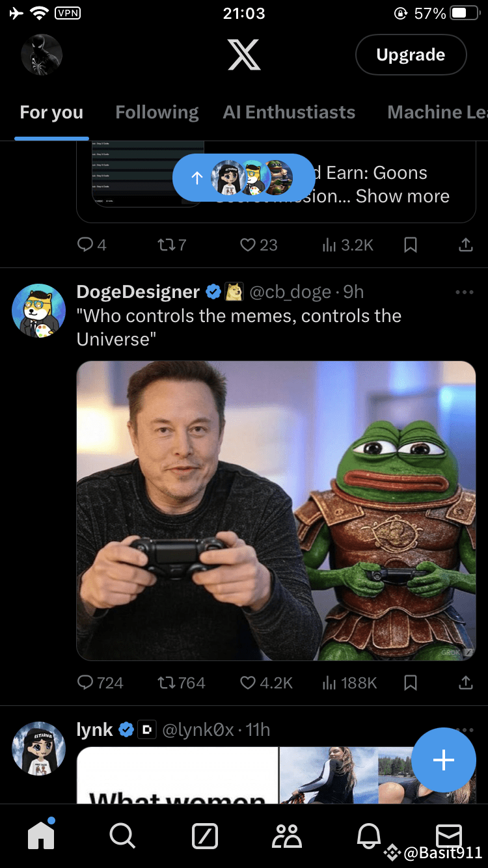Switch to the Following tab
Image resolution: width=488 pixels, height=868 pixels.
click(157, 113)
